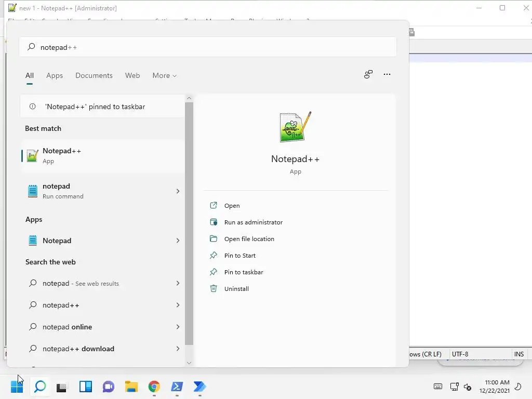The image size is (532, 399).
Task: Switch to the Apps search tab
Action: tap(55, 75)
